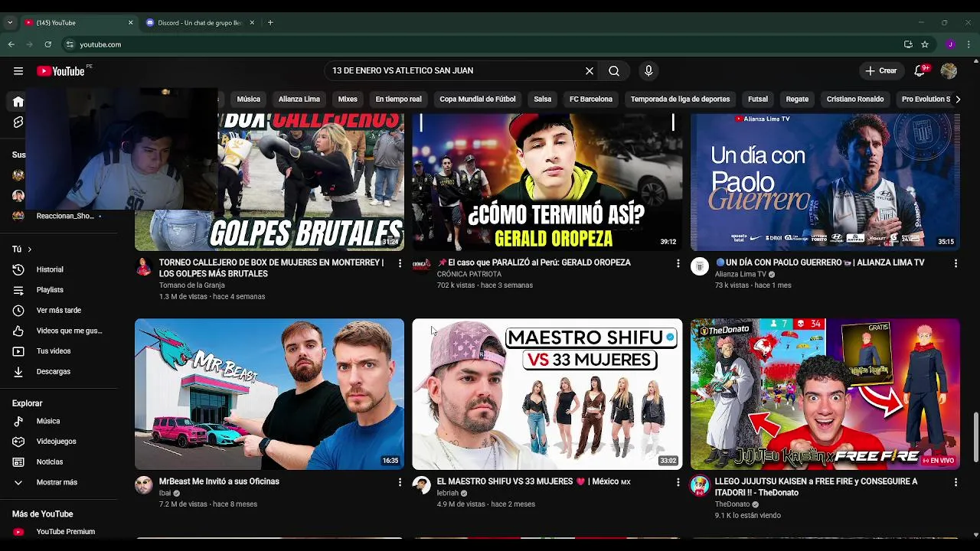This screenshot has height=551, width=980.
Task: Select the FC Barcelona chip
Action: coord(591,99)
